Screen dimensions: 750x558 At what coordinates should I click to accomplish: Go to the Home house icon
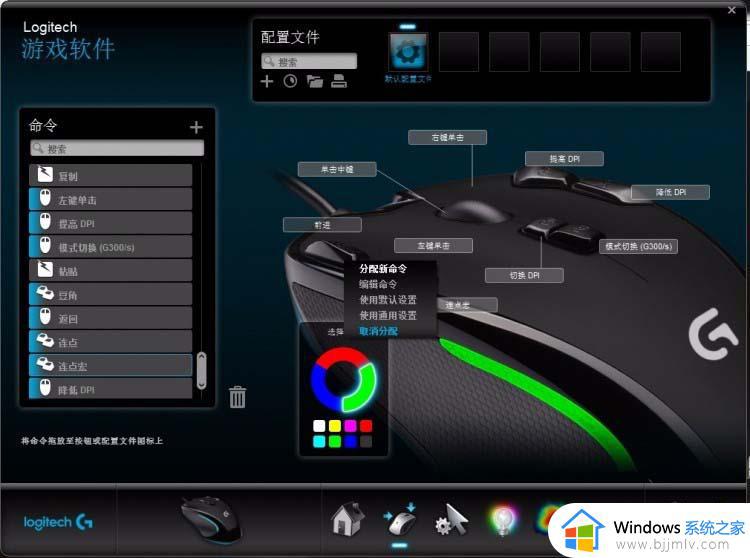click(348, 519)
